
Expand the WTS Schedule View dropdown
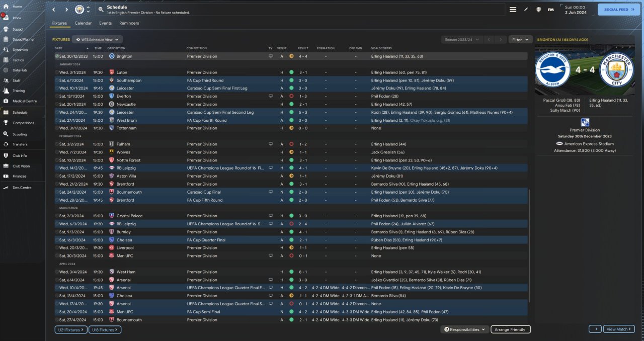pos(97,39)
